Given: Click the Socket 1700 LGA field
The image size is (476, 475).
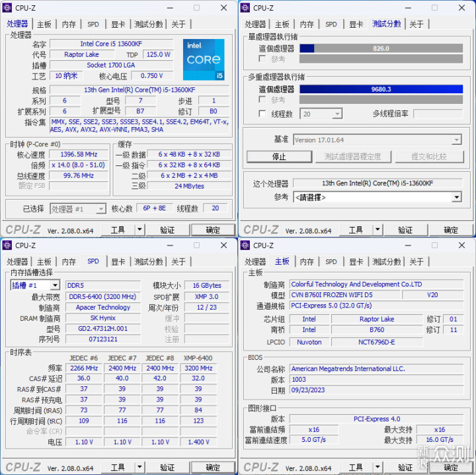Looking at the screenshot, I should pos(112,65).
